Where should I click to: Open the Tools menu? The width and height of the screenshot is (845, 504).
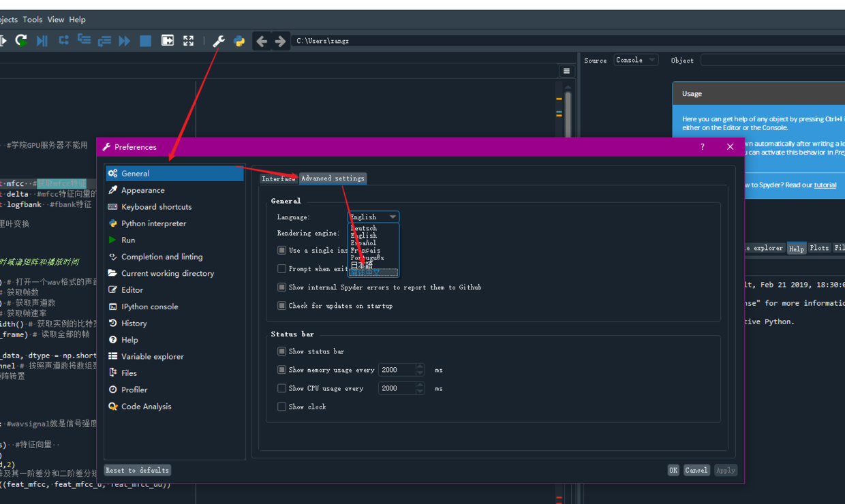point(33,20)
